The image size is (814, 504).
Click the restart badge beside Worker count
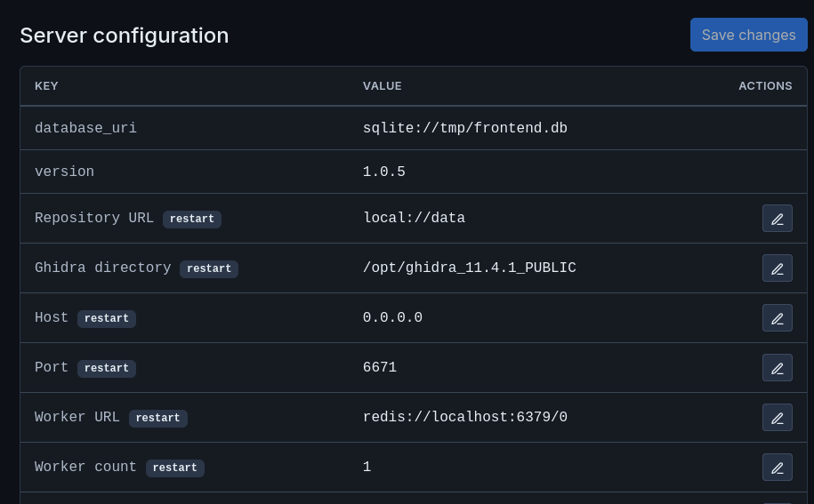pos(175,468)
